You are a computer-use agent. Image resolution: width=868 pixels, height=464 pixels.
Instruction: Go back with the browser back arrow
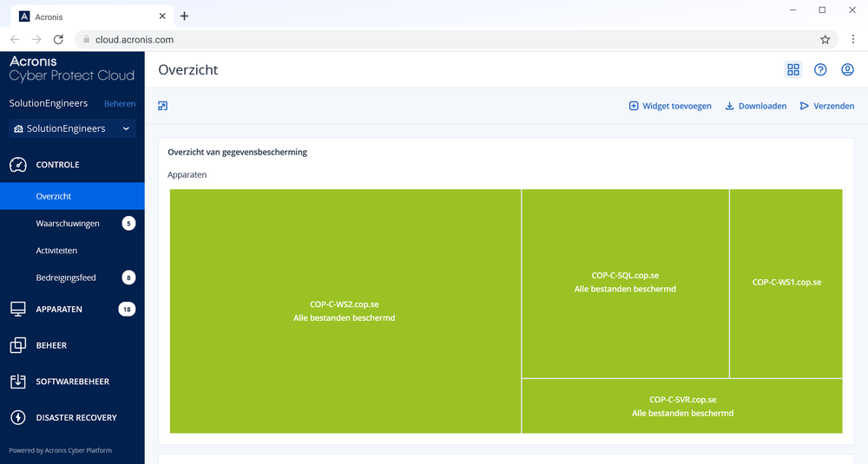click(x=15, y=39)
